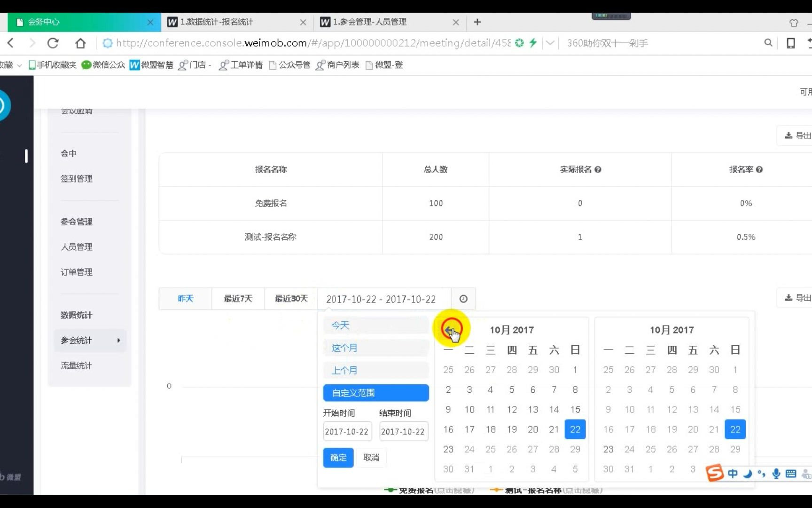Click the help icon next to 实际报名

coord(598,169)
